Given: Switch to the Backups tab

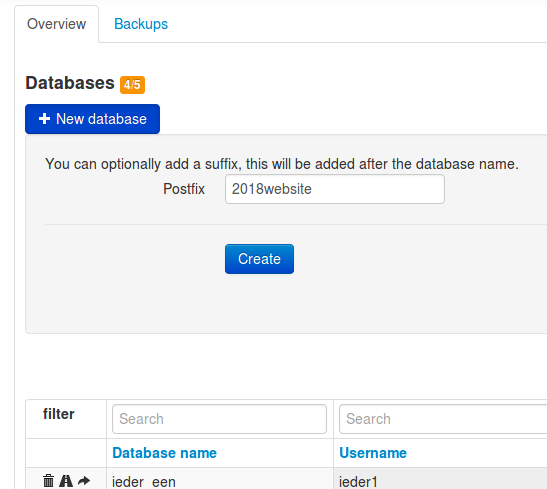Looking at the screenshot, I should (x=141, y=24).
